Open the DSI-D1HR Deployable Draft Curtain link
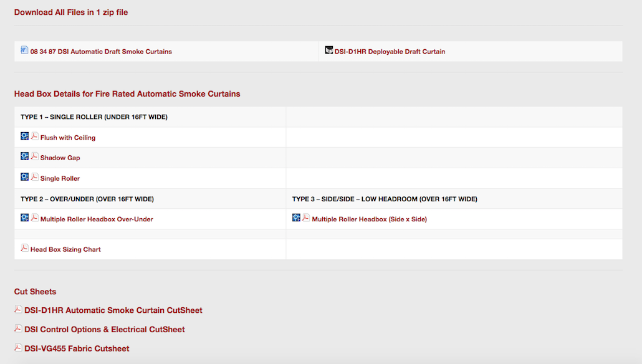The image size is (642, 364). [390, 52]
